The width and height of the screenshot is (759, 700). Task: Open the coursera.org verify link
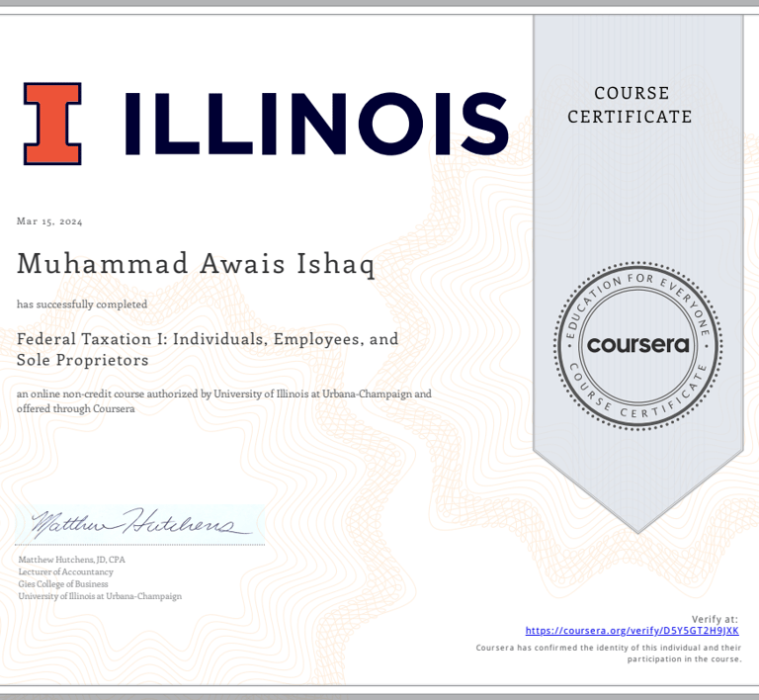632,631
